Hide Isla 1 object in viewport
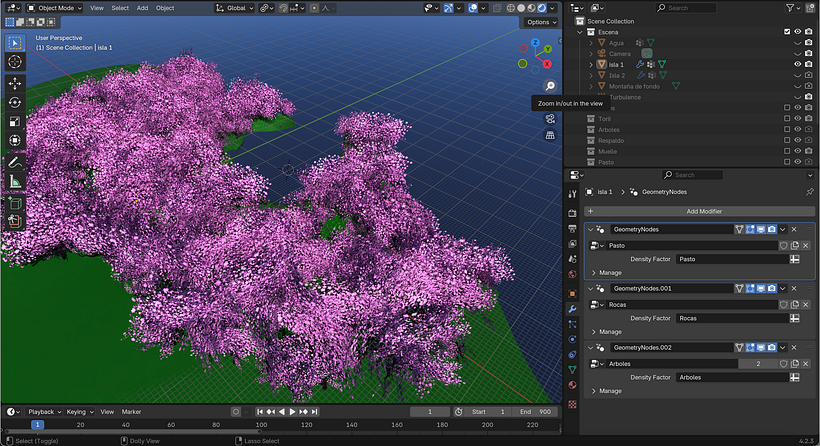 click(798, 64)
